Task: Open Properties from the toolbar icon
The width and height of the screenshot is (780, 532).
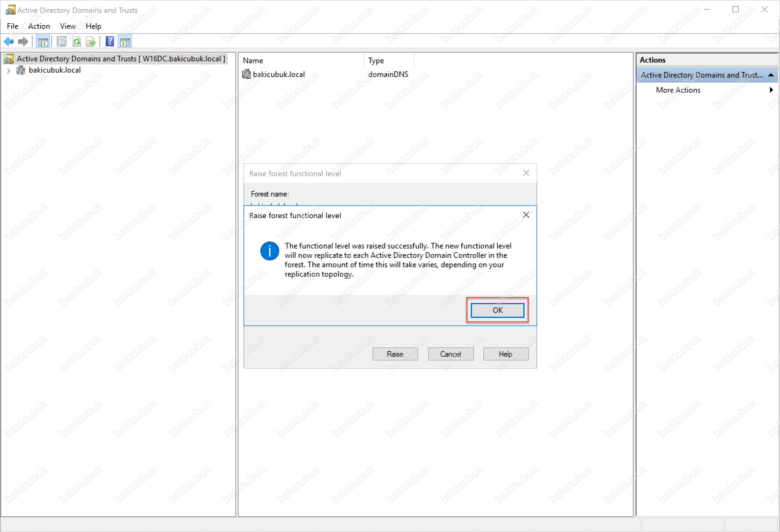Action: coord(61,42)
